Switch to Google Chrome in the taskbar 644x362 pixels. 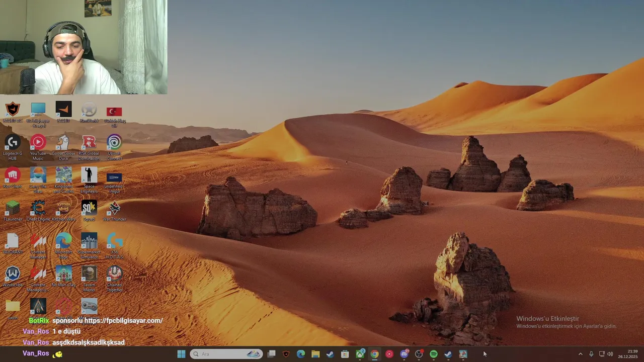(375, 354)
